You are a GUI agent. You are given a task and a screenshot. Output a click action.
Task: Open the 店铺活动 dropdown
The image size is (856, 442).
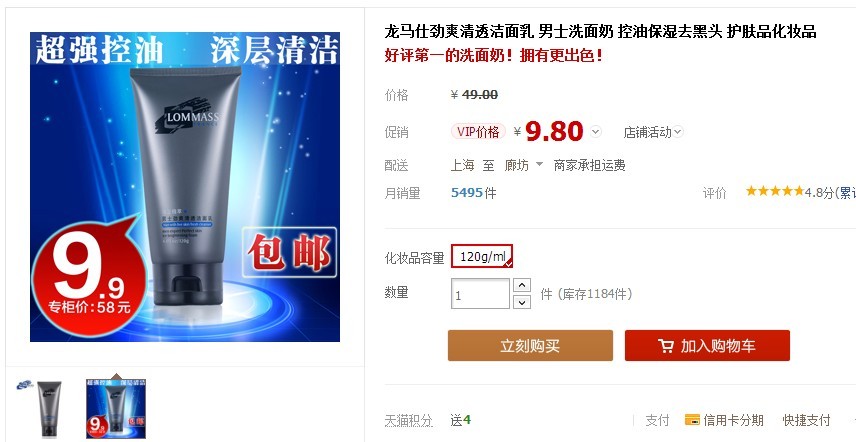653,132
